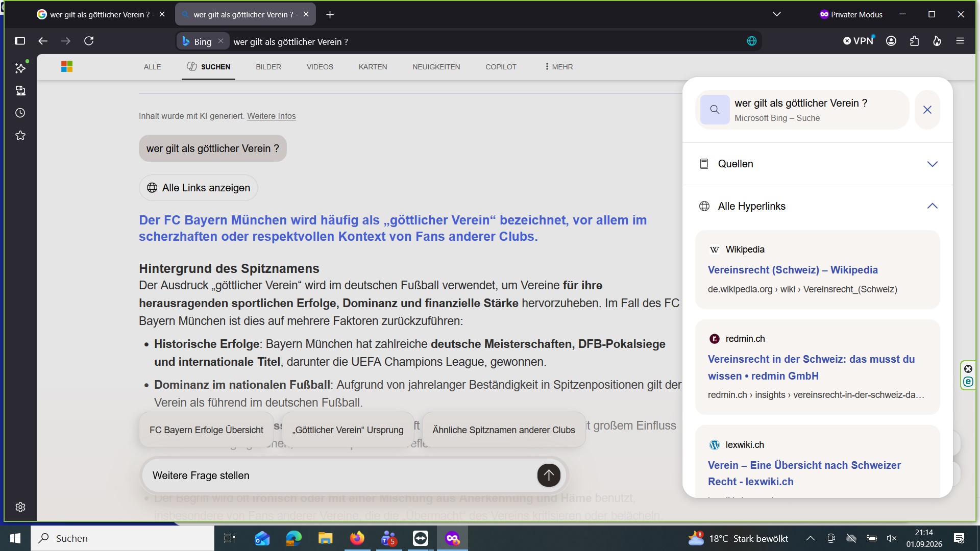Open the NEUIGKEITEN tab
The image size is (980, 551).
click(x=436, y=67)
